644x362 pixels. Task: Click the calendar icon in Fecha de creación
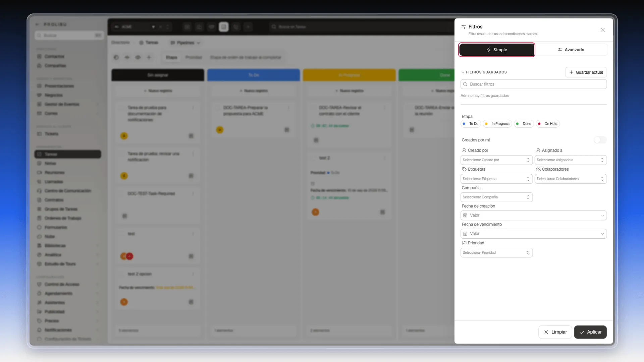(x=465, y=215)
